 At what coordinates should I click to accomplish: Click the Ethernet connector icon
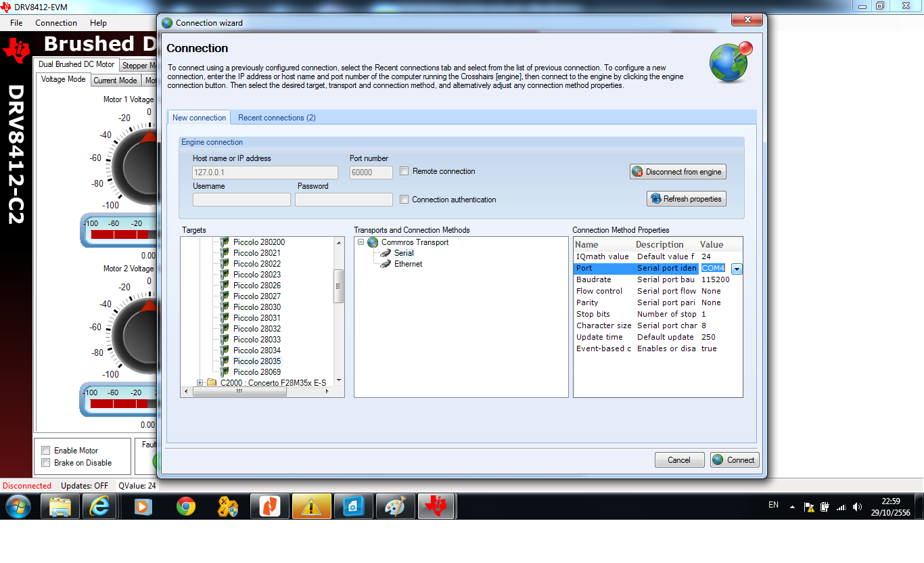[386, 264]
